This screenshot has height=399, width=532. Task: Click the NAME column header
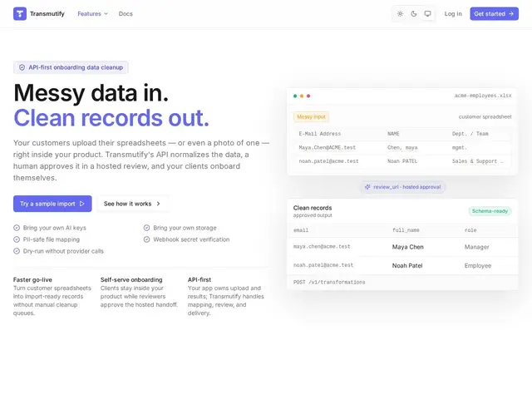(x=393, y=134)
